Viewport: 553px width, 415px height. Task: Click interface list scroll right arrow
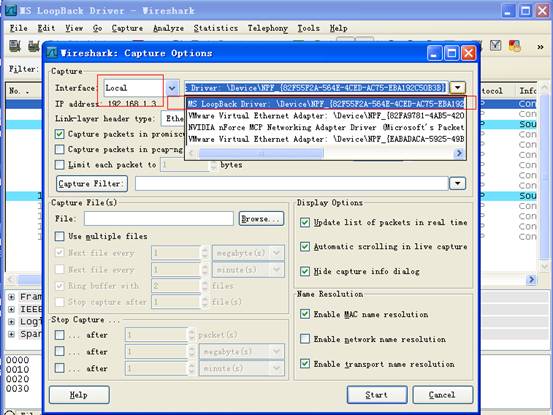tap(459, 153)
